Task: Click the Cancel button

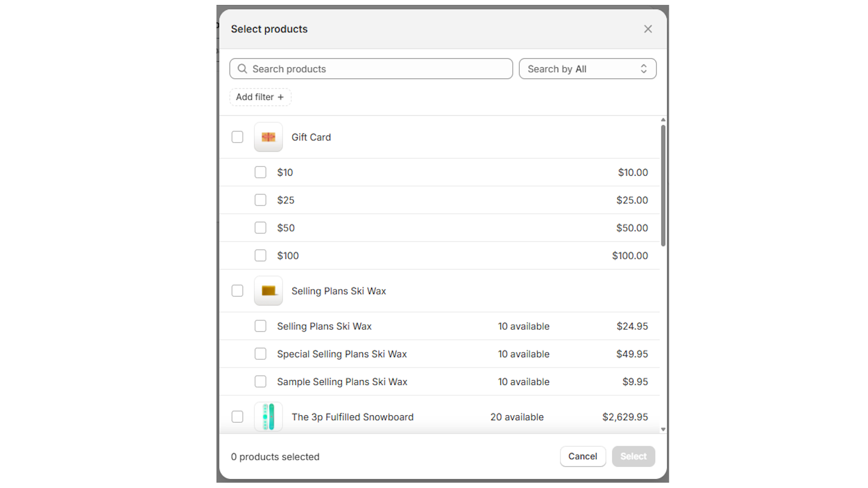Action: click(583, 456)
